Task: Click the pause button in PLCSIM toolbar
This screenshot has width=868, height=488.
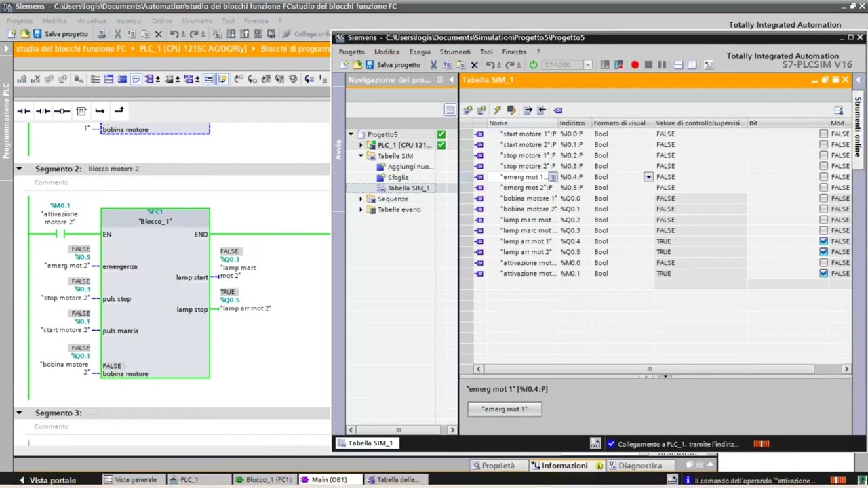Action: pyautogui.click(x=662, y=65)
